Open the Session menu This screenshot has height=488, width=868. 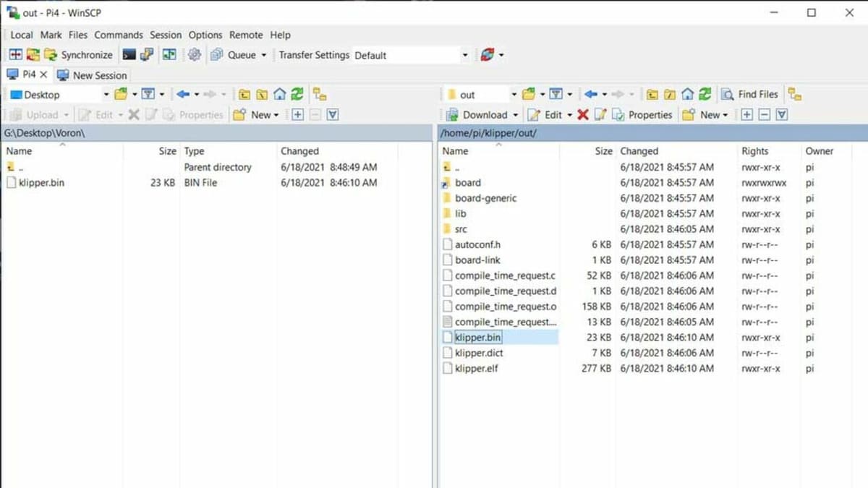(166, 35)
